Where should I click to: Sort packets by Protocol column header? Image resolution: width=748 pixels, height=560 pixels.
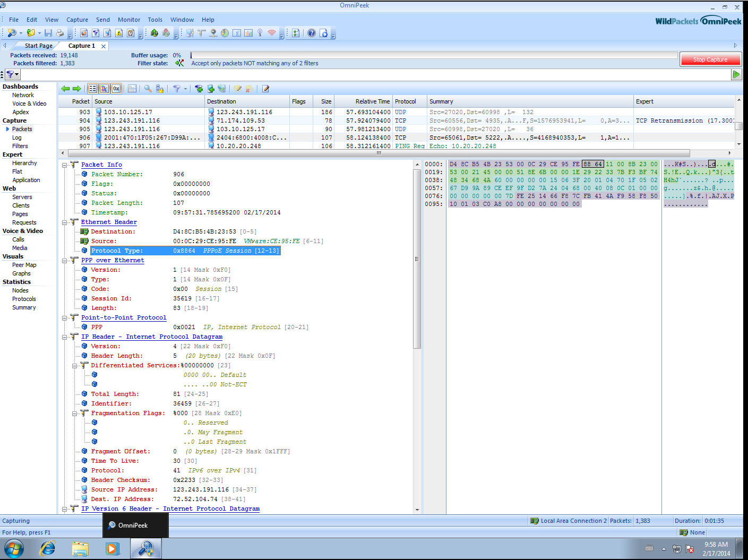tap(409, 101)
